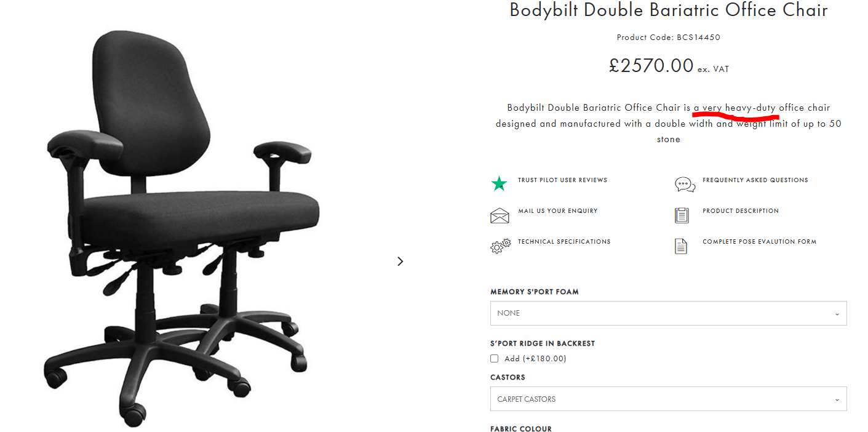This screenshot has height=432, width=868.
Task: Click Memory S'port Foam dropdown chevron
Action: click(x=837, y=314)
